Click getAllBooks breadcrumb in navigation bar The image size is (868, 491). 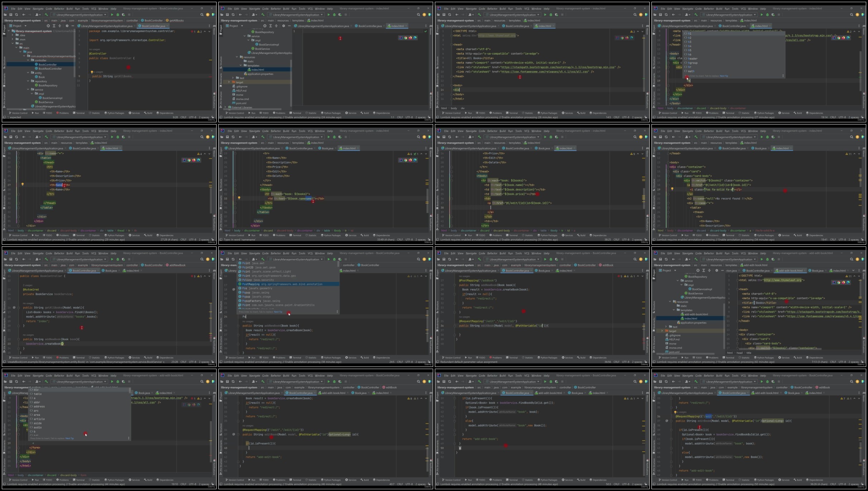[x=175, y=20]
